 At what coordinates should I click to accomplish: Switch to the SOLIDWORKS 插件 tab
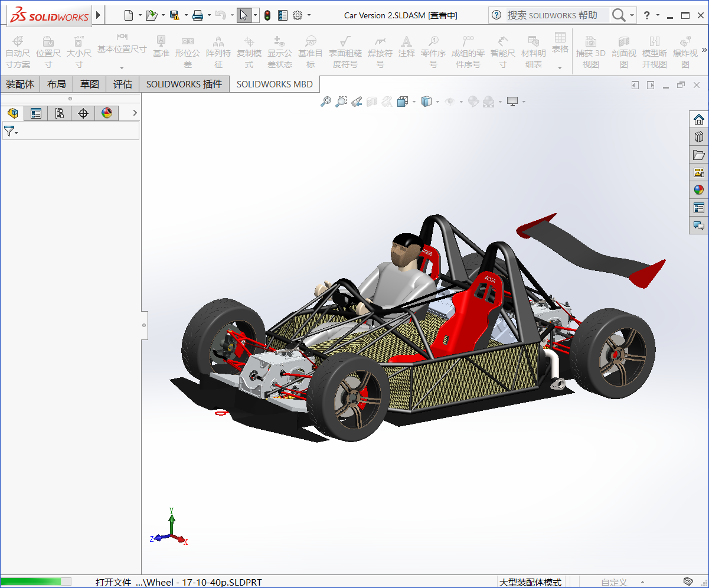[184, 84]
